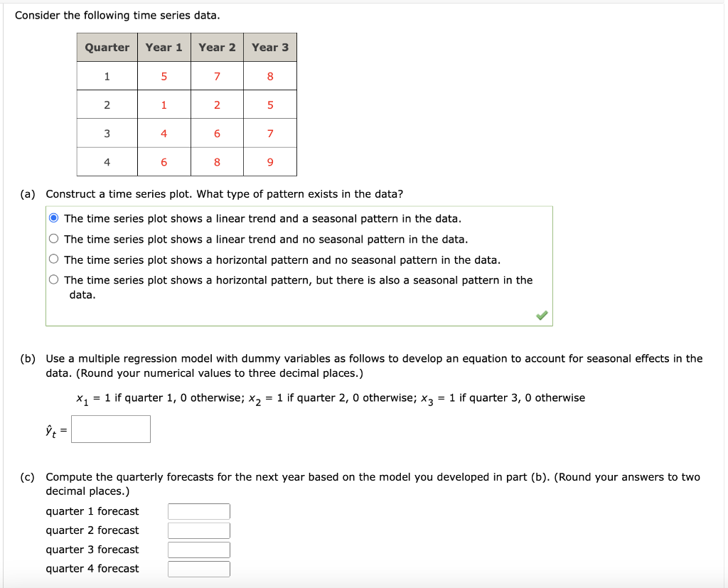Viewport: 728px width, 588px height.
Task: Click the quarter 4 forecast box
Action: tap(198, 568)
